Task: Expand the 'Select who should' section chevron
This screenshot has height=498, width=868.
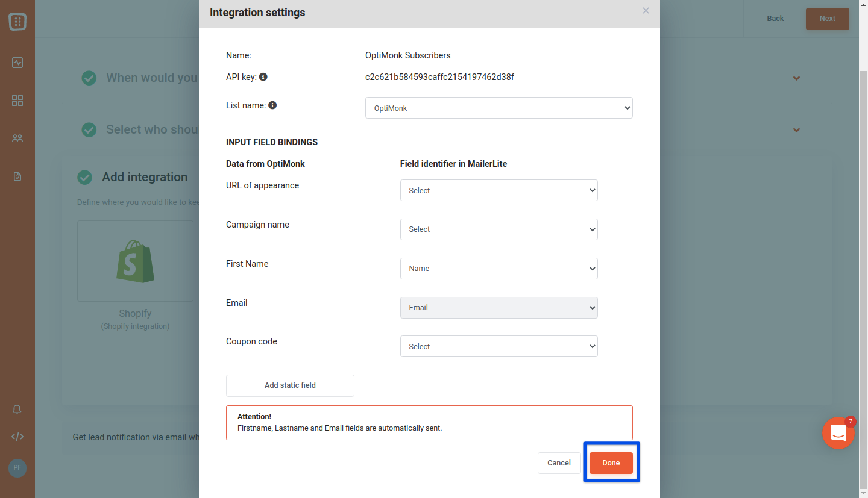Action: point(797,130)
